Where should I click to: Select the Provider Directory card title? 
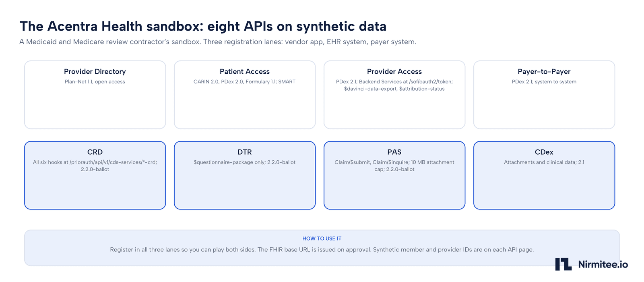coord(95,71)
